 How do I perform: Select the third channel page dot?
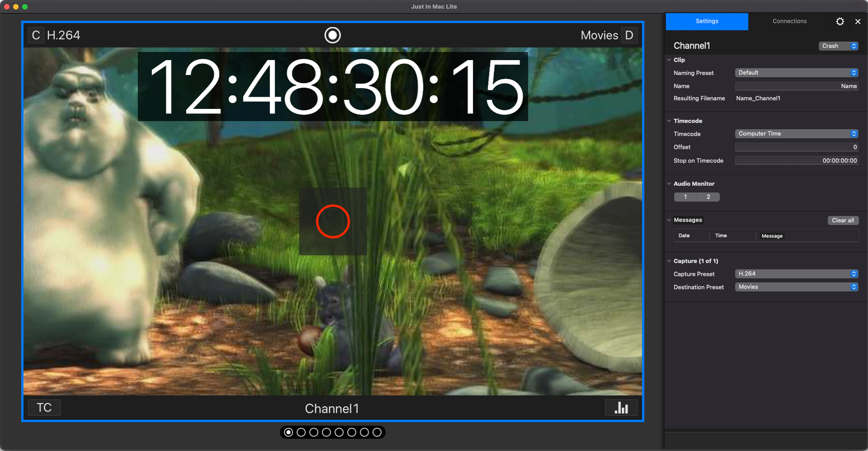(314, 432)
